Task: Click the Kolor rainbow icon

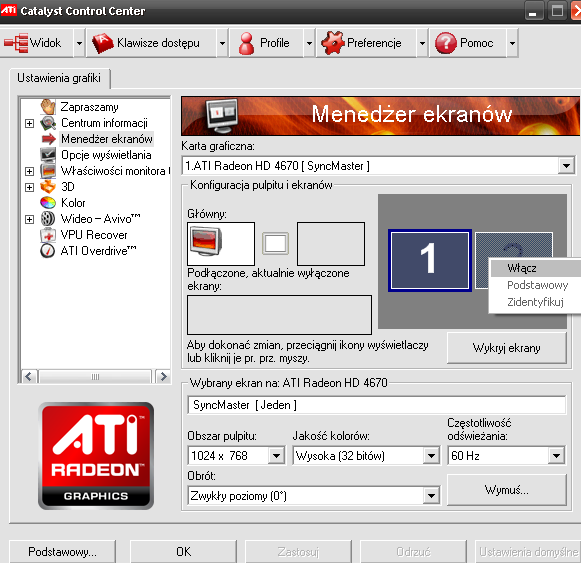Action: (x=48, y=203)
